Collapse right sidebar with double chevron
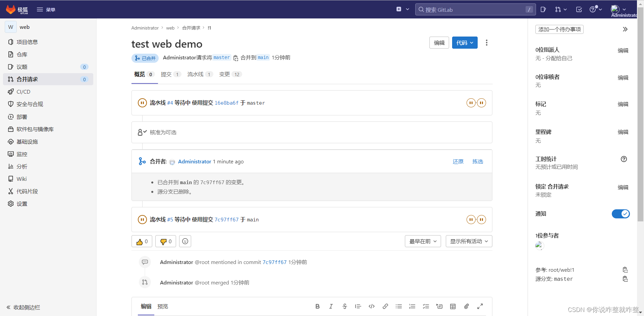The image size is (644, 316). [x=625, y=30]
